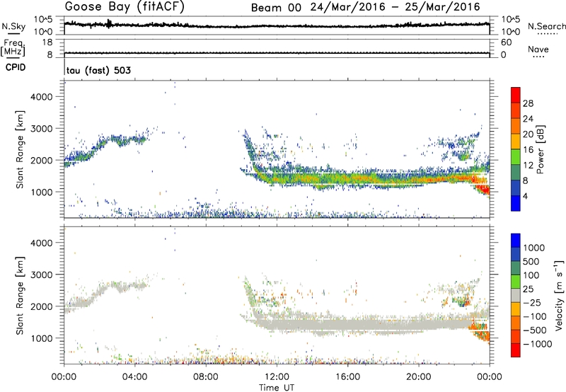
Task: Select the "Beam 00" label in the header
Action: [x=276, y=7]
